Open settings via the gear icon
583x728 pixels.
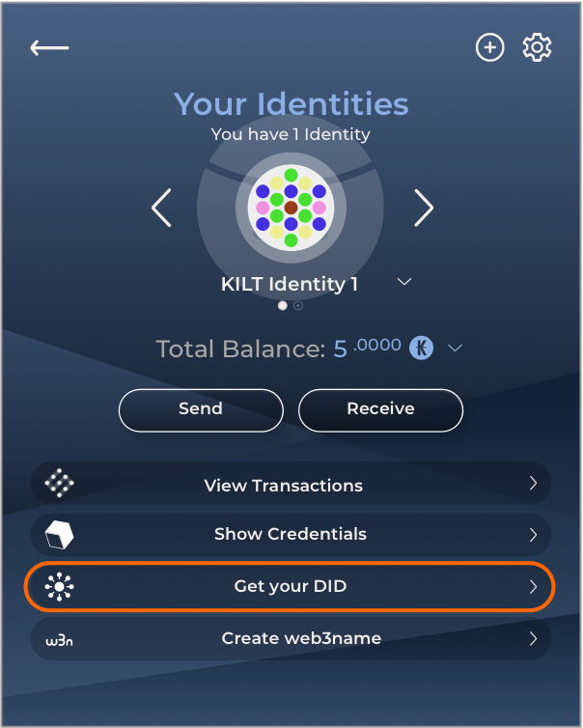click(537, 47)
